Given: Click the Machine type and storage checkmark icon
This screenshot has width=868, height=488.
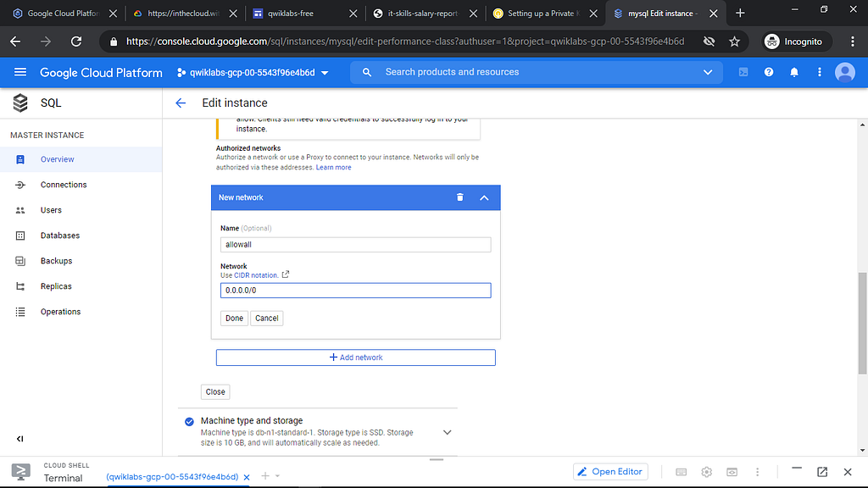Looking at the screenshot, I should (189, 422).
